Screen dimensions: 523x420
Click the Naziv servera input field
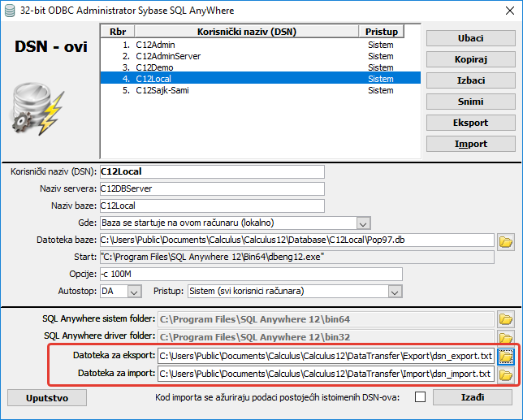[211, 188]
